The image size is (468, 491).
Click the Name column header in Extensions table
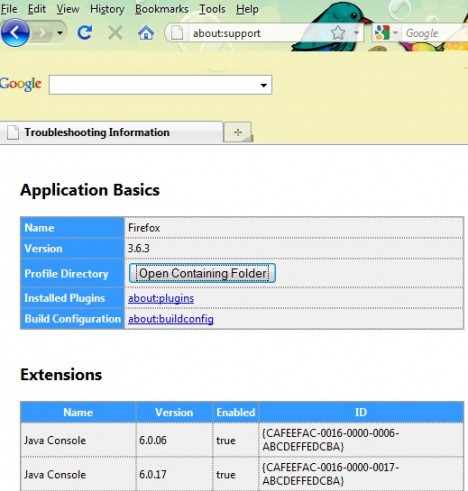(78, 412)
